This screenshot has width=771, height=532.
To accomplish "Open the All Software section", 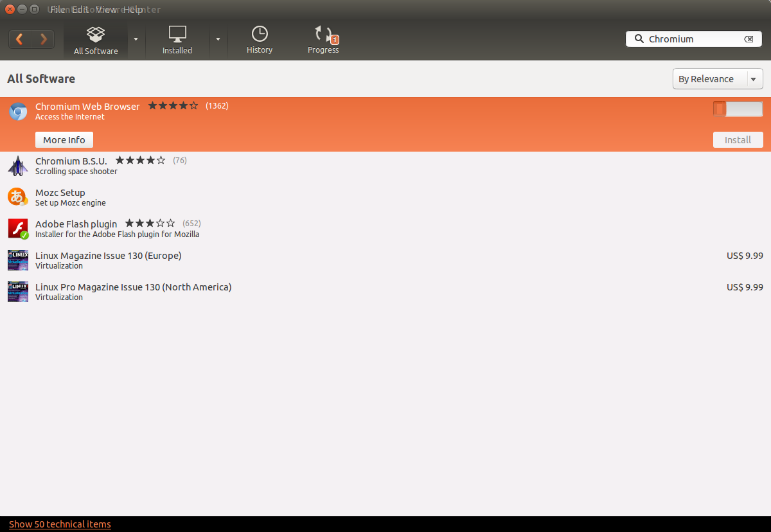I will point(96,40).
